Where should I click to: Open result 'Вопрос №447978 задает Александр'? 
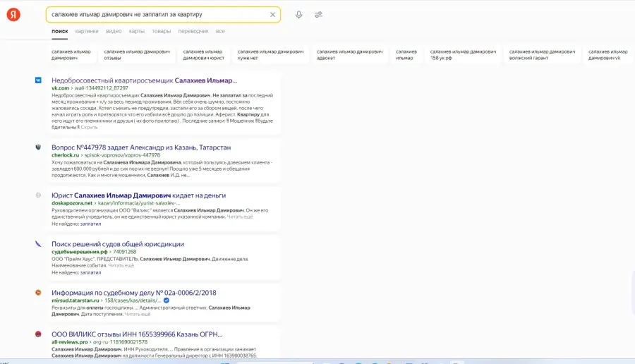[x=141, y=147]
